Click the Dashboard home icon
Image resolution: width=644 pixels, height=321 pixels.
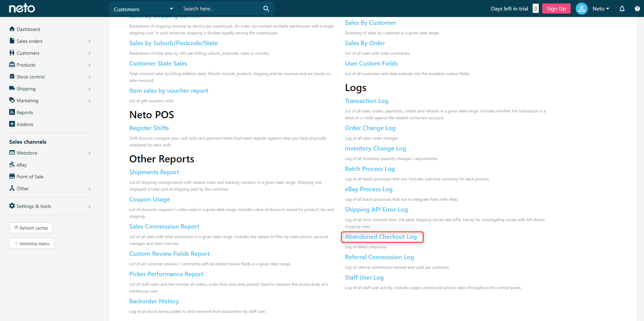(12, 29)
